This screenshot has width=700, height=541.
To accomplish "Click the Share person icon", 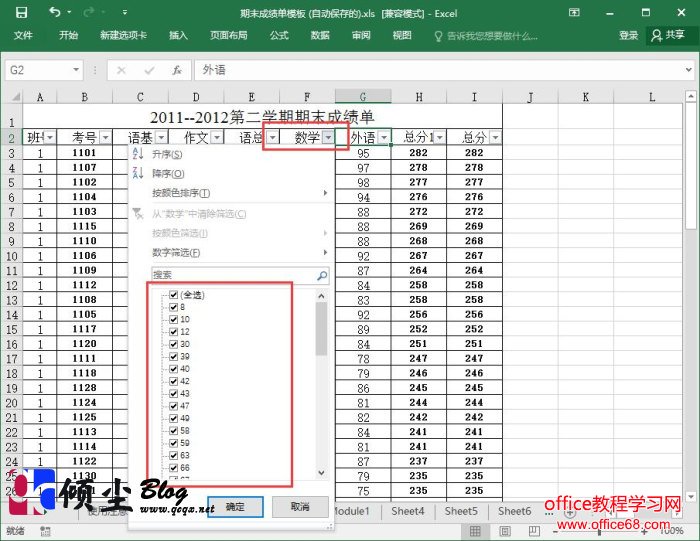I will pyautogui.click(x=656, y=36).
